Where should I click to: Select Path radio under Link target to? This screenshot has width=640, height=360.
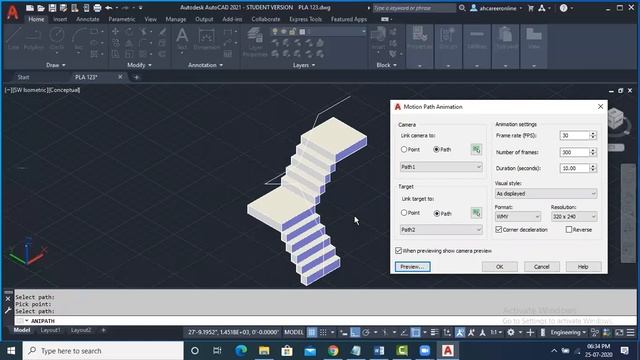[x=436, y=213]
